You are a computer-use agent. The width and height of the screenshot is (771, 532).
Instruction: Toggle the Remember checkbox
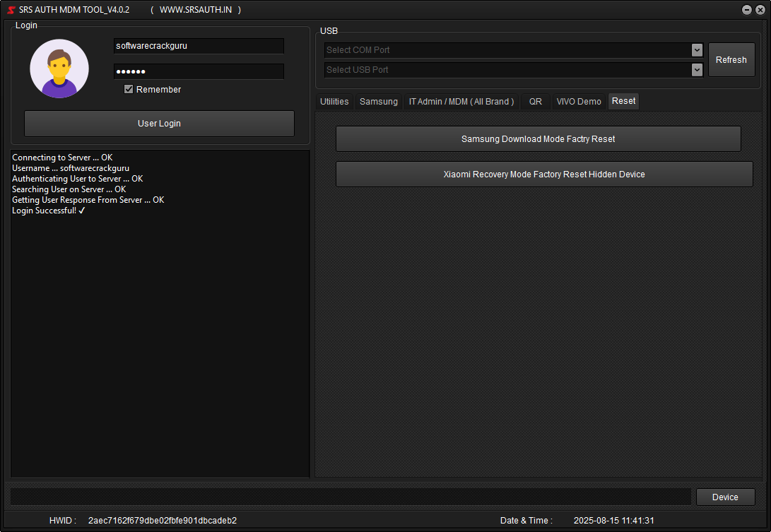point(128,89)
